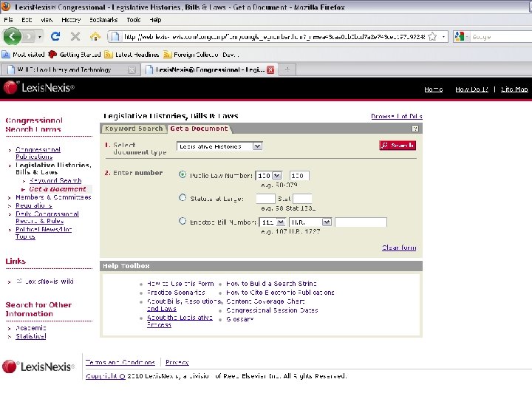This screenshot has width=532, height=399.
Task: Open the History menu
Action: [71, 20]
